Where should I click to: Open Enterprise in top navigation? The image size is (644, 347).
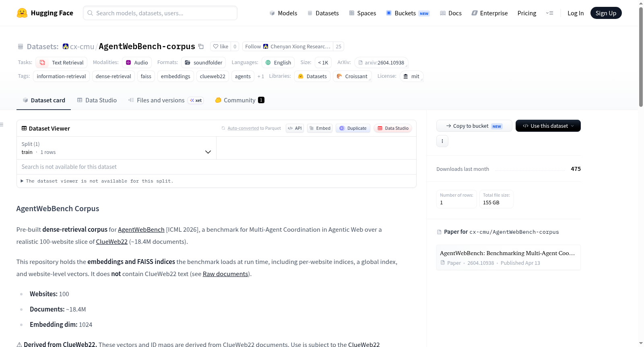click(x=489, y=13)
